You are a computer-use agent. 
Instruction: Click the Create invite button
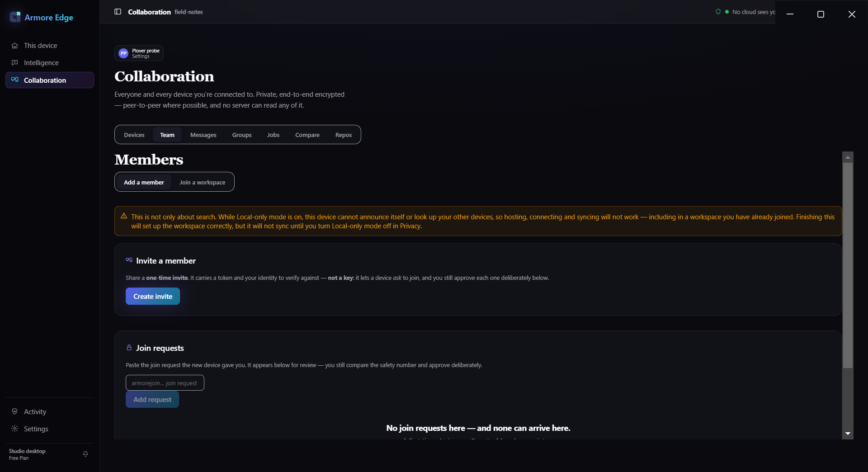[x=153, y=296]
